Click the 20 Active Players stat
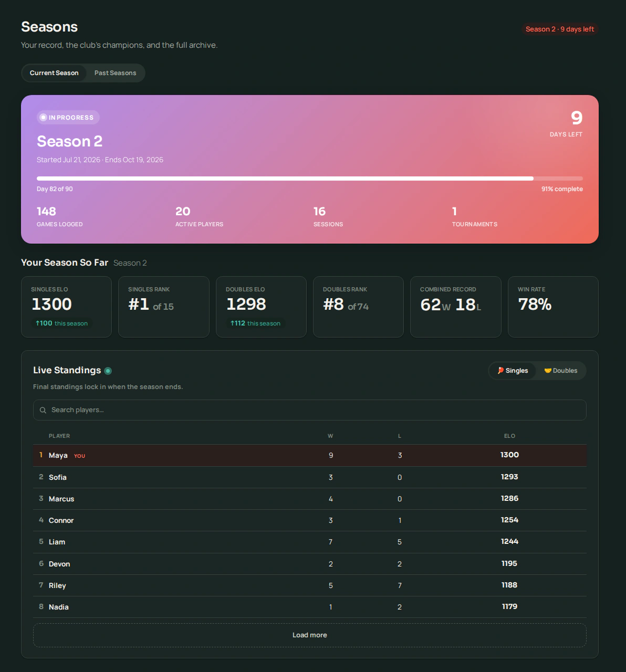The image size is (626, 672). (199, 216)
